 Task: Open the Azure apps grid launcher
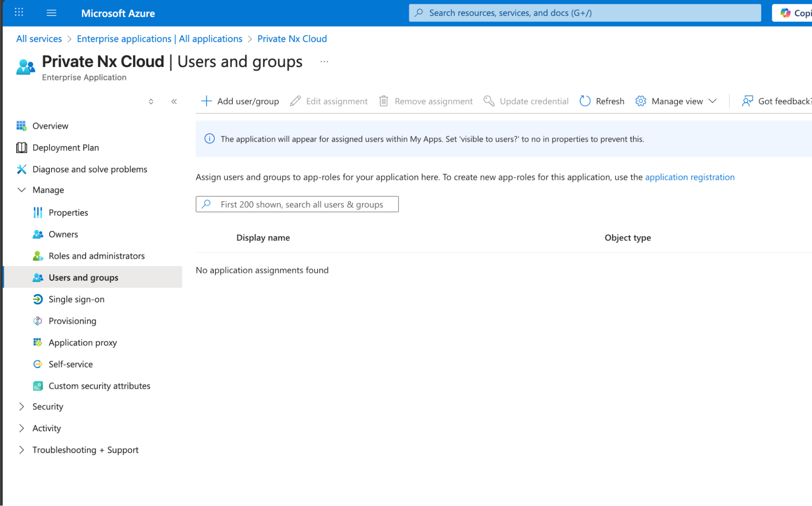(x=19, y=13)
